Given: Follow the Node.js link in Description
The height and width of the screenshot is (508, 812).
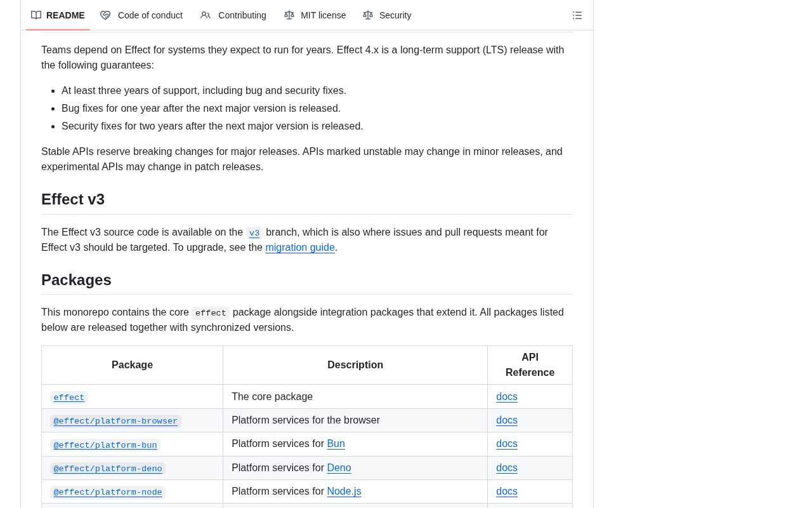Looking at the screenshot, I should [x=344, y=491].
